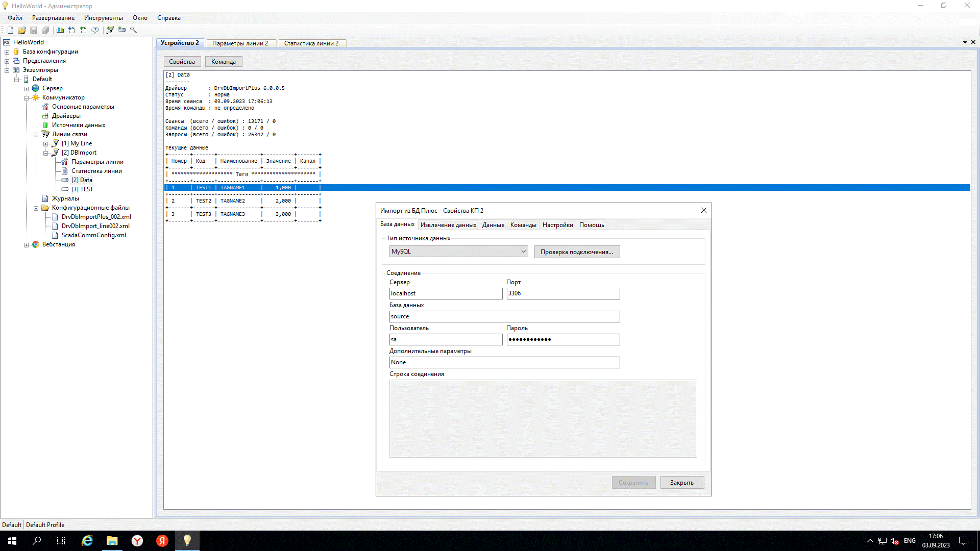Click the Команда button

pos(224,62)
